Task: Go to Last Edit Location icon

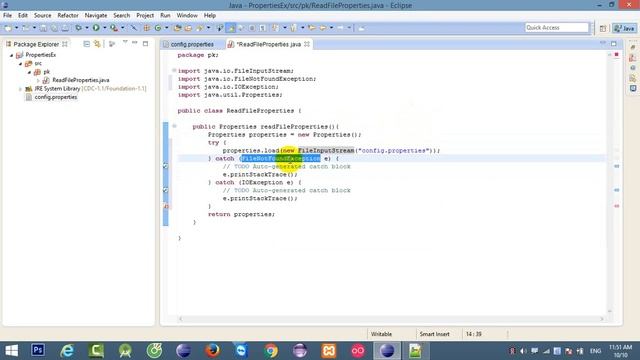Action: click(x=312, y=28)
